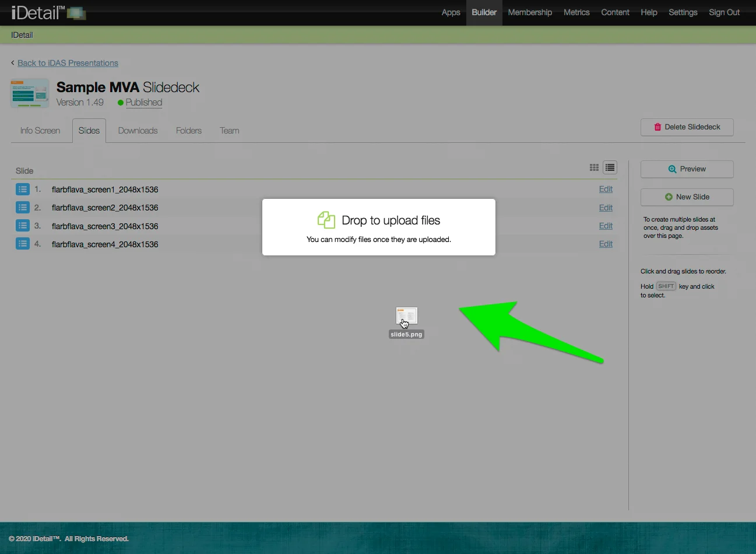This screenshot has width=756, height=554.
Task: Switch to list view of slides
Action: click(x=610, y=168)
